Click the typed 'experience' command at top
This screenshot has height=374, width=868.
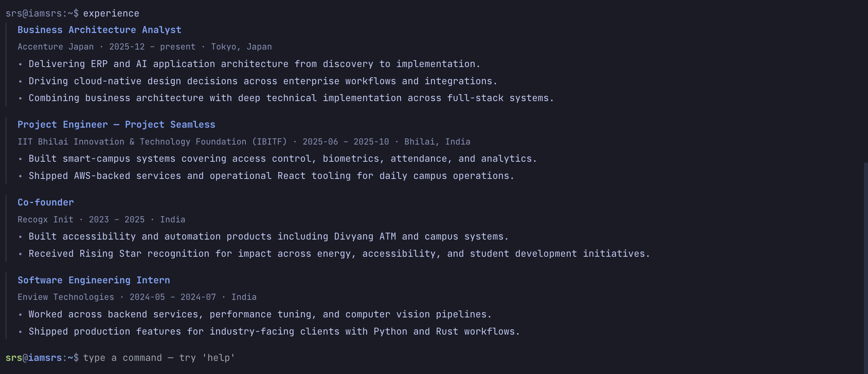coord(111,13)
